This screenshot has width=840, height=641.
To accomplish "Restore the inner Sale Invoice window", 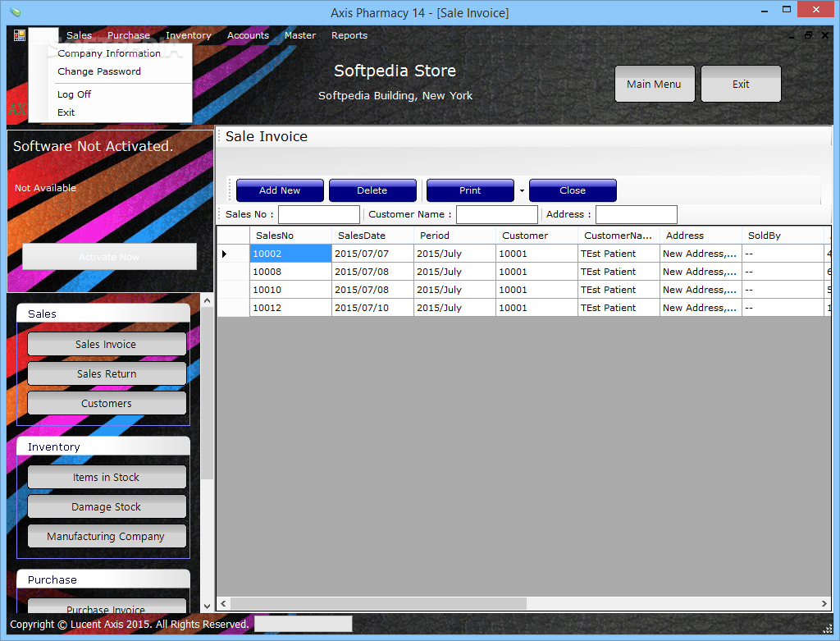I will (808, 35).
